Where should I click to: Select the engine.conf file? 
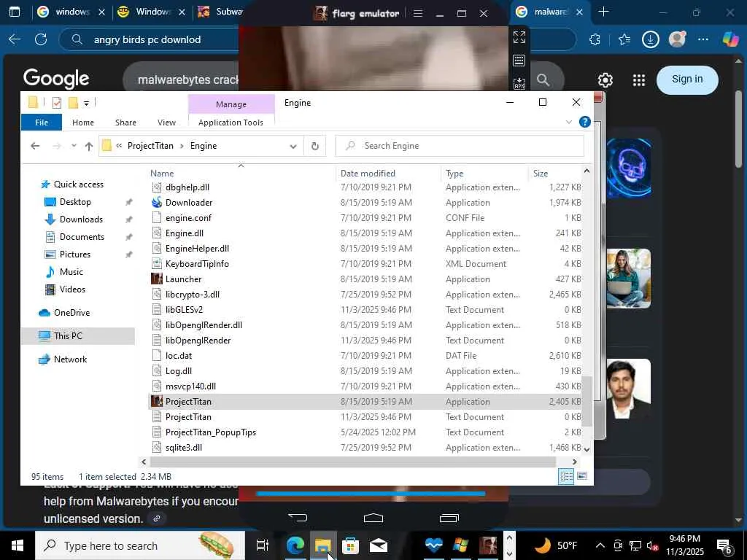[188, 217]
